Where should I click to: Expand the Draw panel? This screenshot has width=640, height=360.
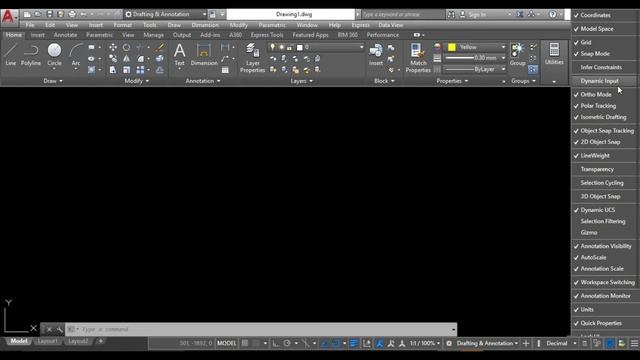click(53, 81)
